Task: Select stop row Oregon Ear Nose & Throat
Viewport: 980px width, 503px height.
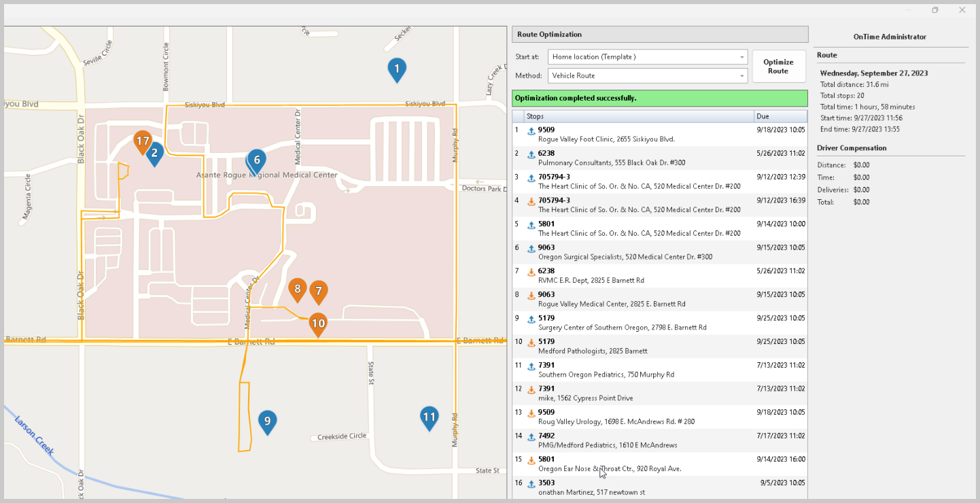Action: (x=659, y=464)
